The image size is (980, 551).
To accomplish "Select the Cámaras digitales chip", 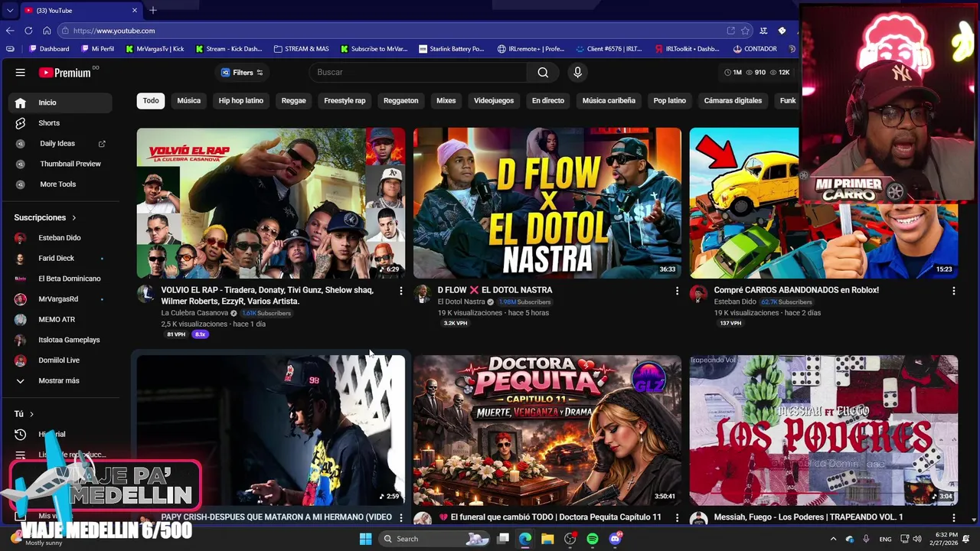I will (733, 101).
